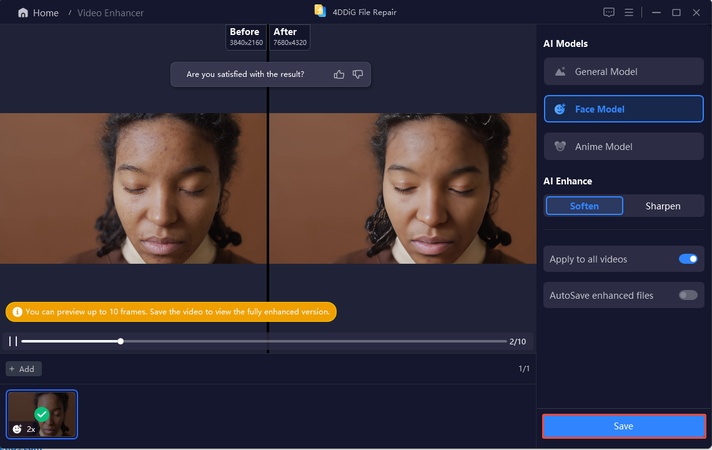The image size is (712, 450).
Task: Click the Before preview image
Action: pos(133,188)
